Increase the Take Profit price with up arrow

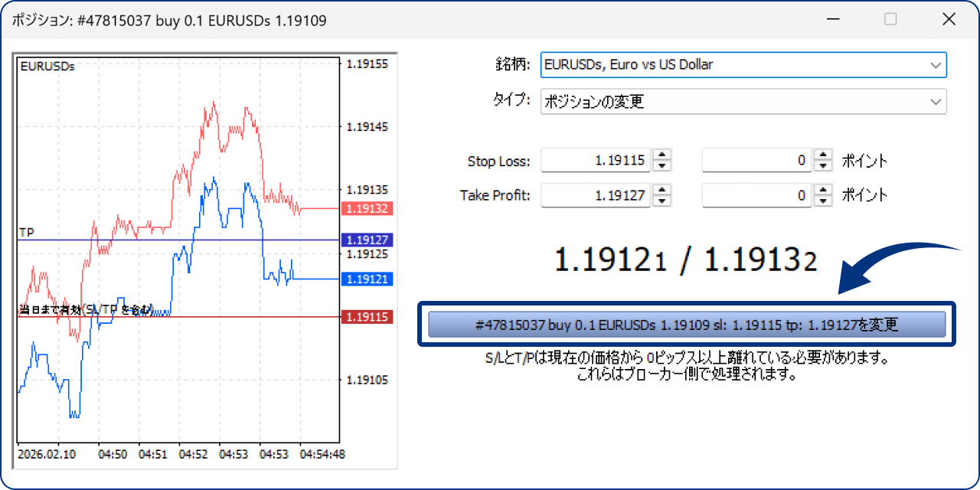pyautogui.click(x=662, y=191)
